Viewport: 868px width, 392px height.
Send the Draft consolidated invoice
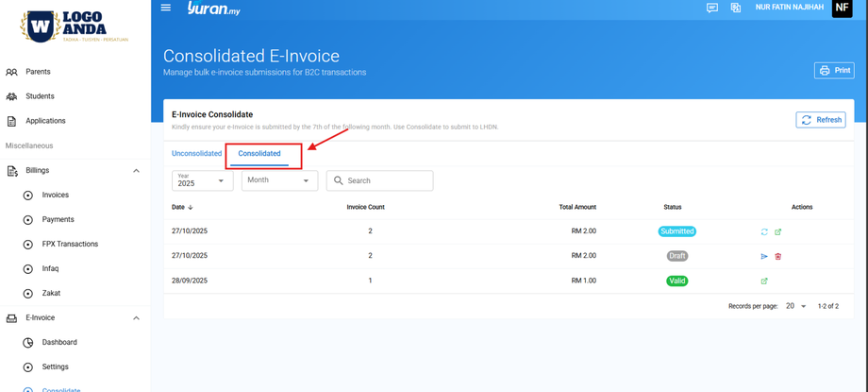click(x=764, y=256)
